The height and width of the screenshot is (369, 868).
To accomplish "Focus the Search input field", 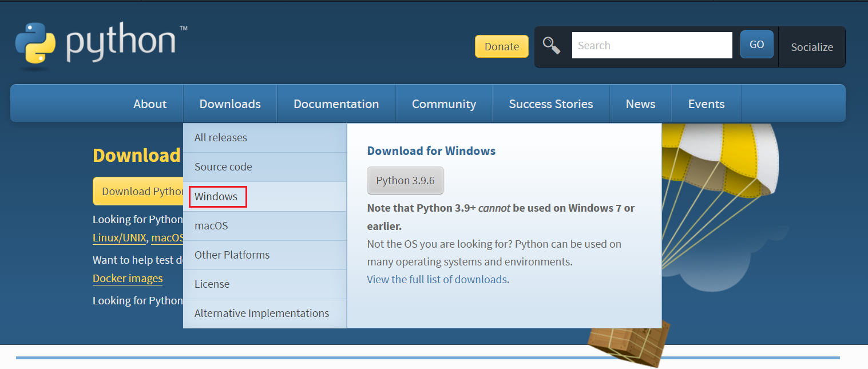I will pos(652,45).
